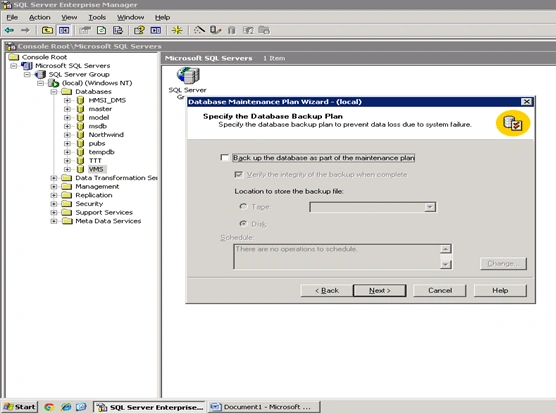Select the Meta Data Services tree item
556x414 pixels.
108,221
